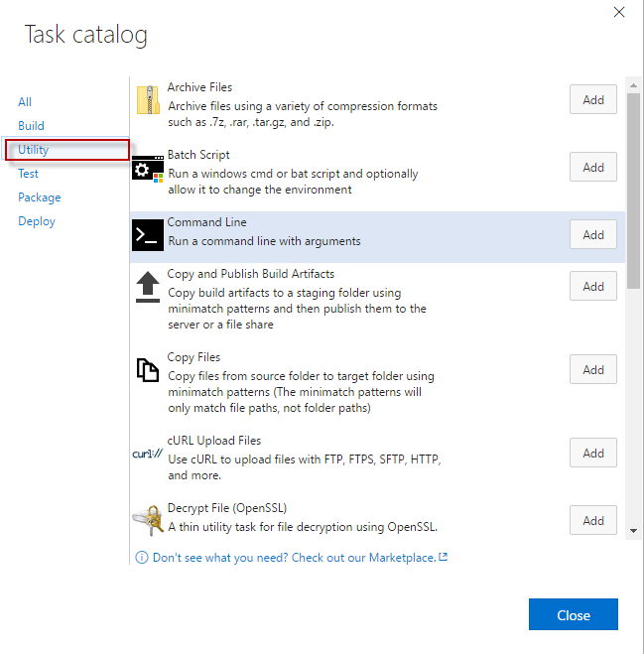The width and height of the screenshot is (644, 654).
Task: Add the cURL Upload Files task
Action: pyautogui.click(x=593, y=453)
